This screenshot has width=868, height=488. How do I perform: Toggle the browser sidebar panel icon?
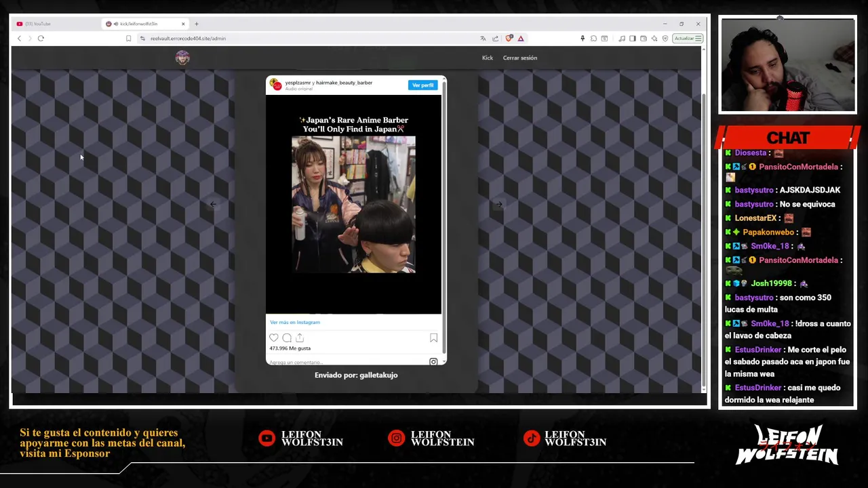633,39
